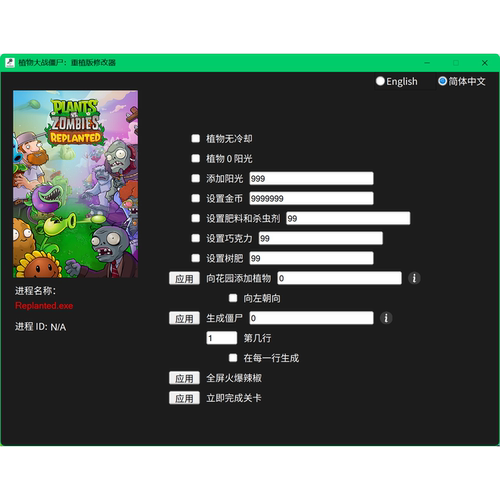Apply 全屏火爆辣椒 with its 应用 button
This screenshot has height=500, width=500.
(184, 378)
